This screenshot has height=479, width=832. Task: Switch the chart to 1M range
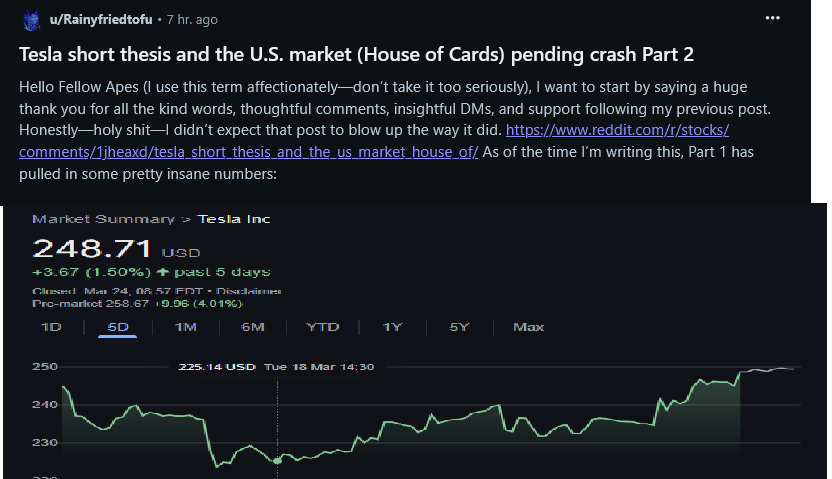coord(185,327)
